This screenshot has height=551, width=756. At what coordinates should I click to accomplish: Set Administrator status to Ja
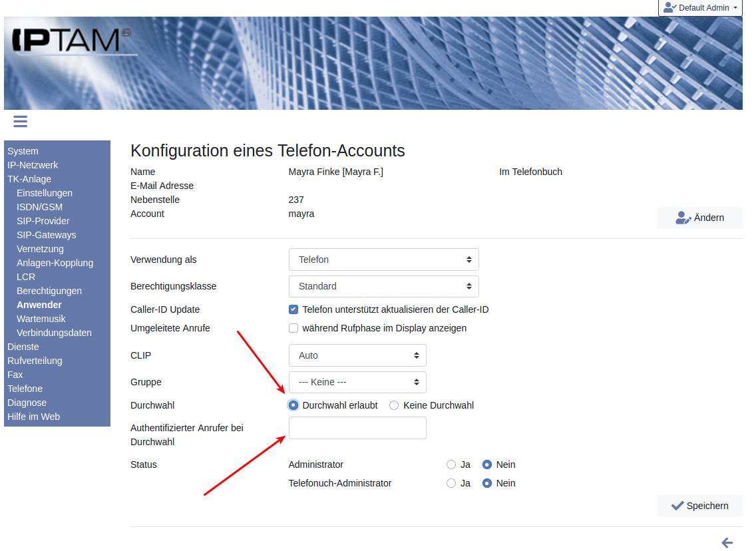(451, 464)
